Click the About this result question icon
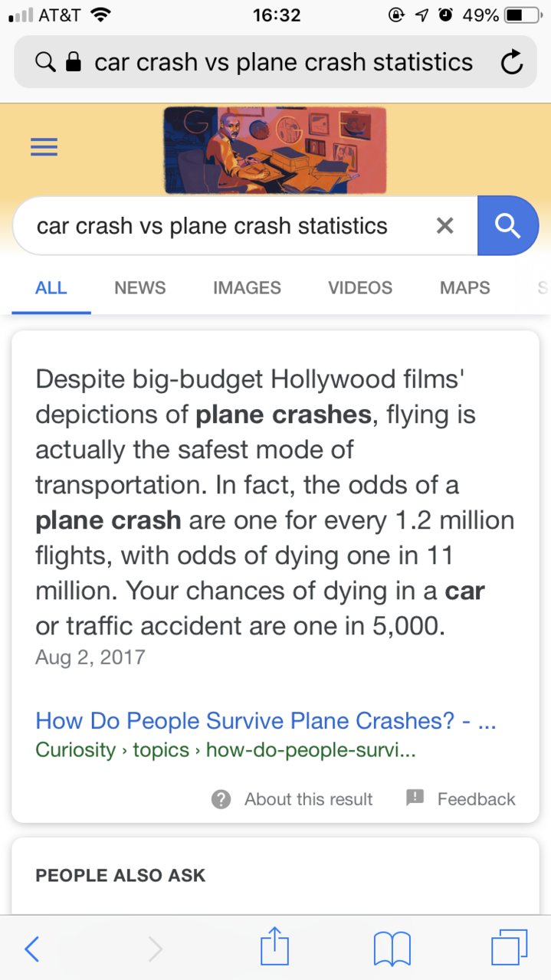Viewport: 551px width, 980px height. pos(221,799)
